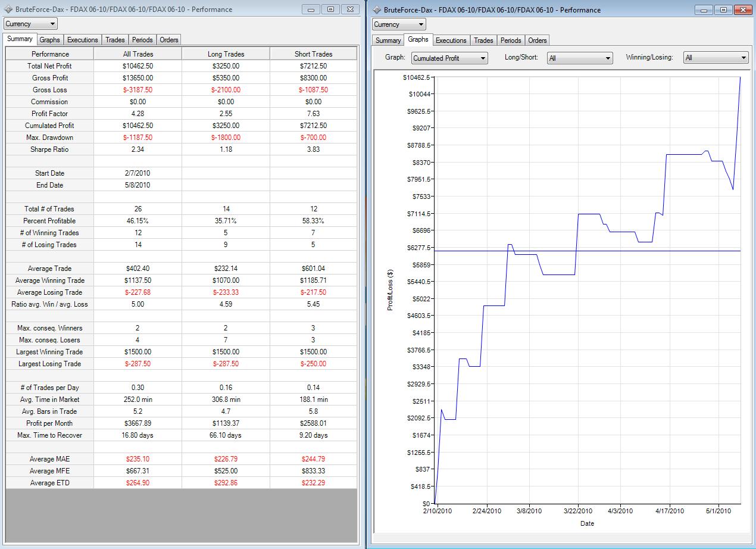Click the Performance column header
This screenshot has width=756, height=549.
coord(50,54)
